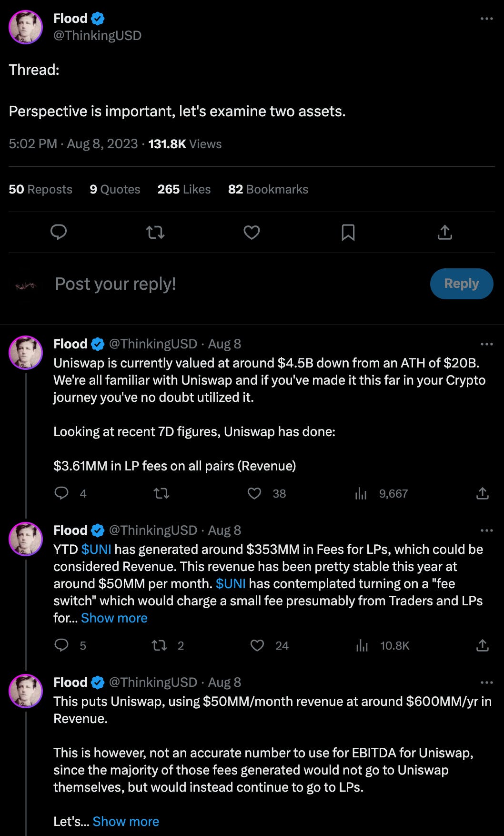View analytics showing 9,667 views

coord(382,493)
